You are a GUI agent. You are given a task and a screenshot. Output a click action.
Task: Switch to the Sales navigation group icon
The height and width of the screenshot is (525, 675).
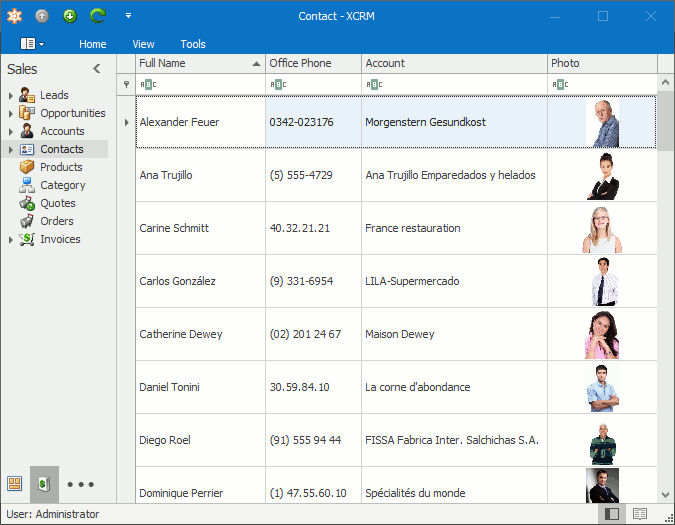(44, 484)
